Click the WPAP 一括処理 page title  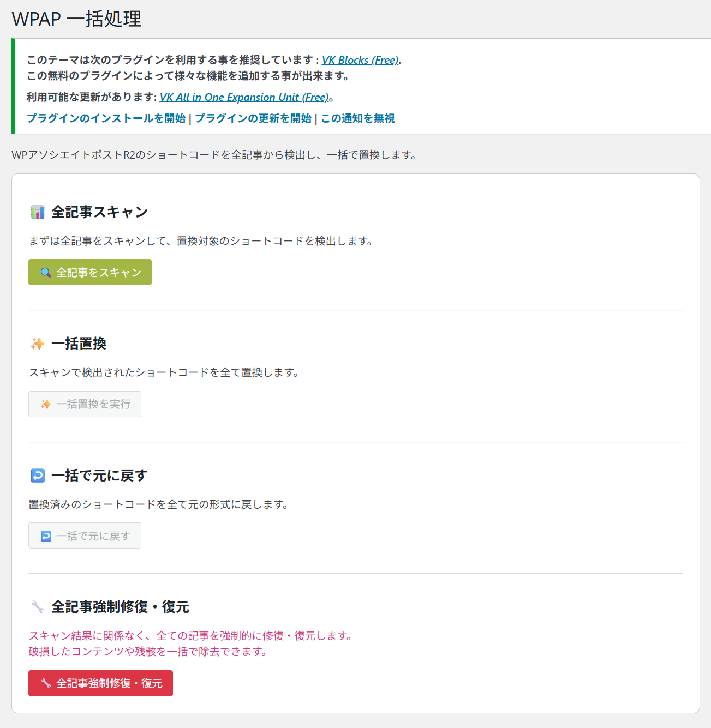click(76, 19)
